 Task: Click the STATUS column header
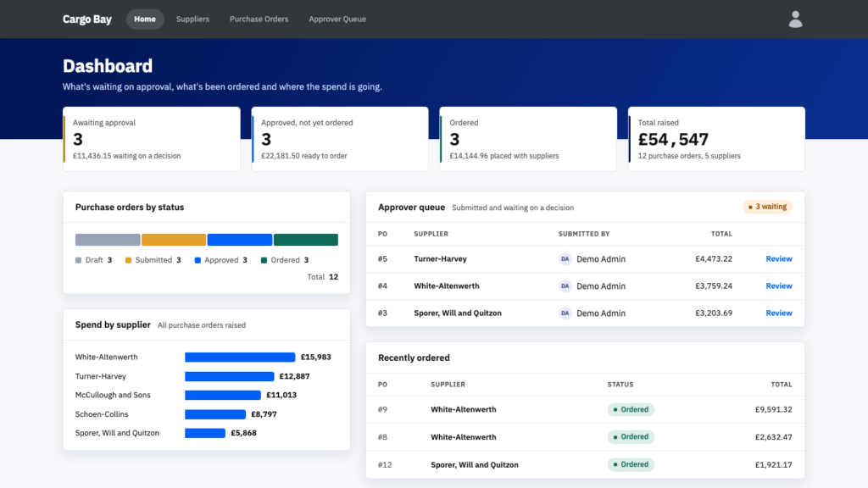620,385
